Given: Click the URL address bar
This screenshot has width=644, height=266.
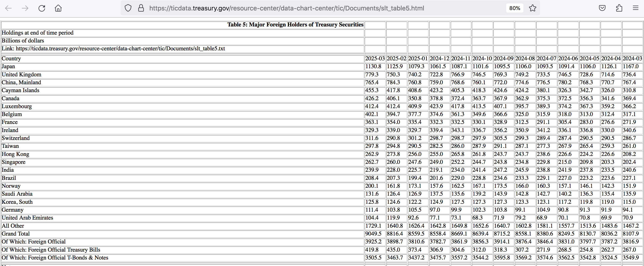Looking at the screenshot, I should [x=287, y=8].
